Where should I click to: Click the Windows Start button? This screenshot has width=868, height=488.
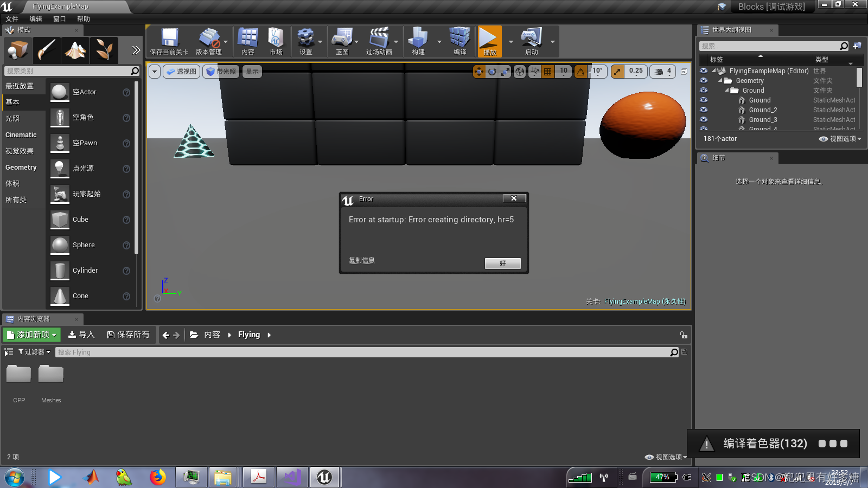[x=15, y=477]
